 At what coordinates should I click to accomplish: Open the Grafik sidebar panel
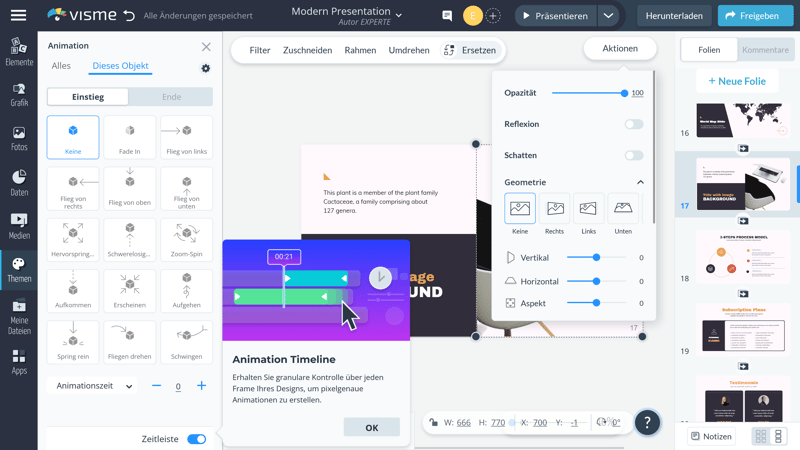click(x=19, y=94)
